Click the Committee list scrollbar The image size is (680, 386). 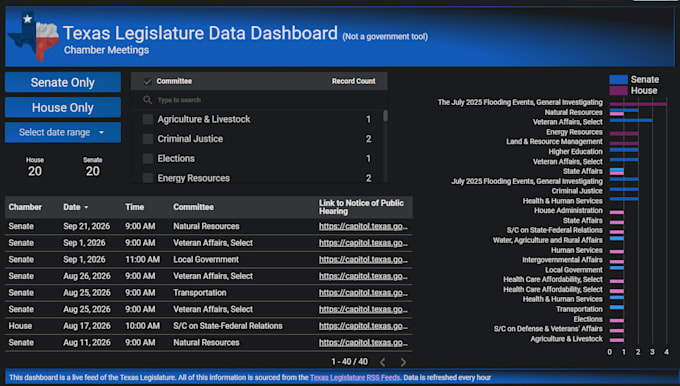(385, 116)
